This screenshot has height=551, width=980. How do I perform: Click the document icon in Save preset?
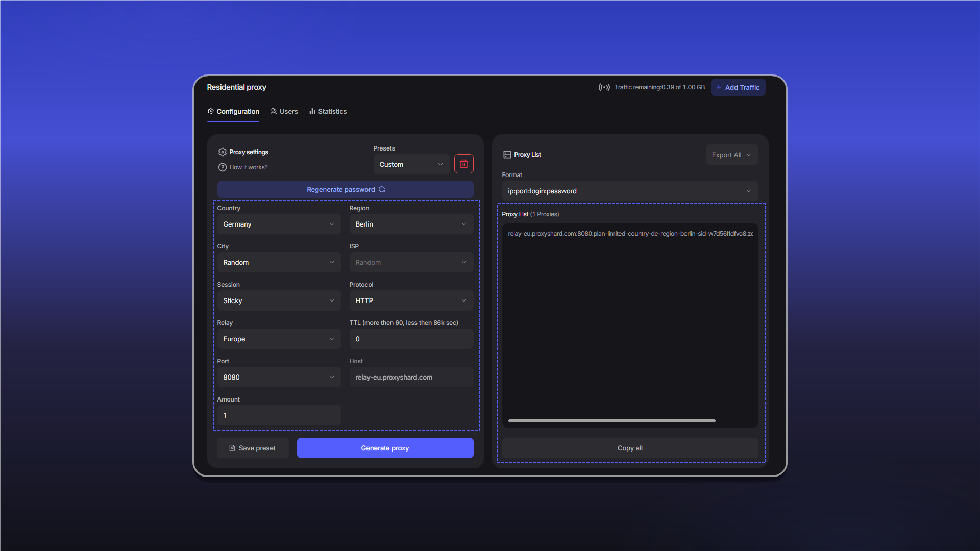click(232, 448)
